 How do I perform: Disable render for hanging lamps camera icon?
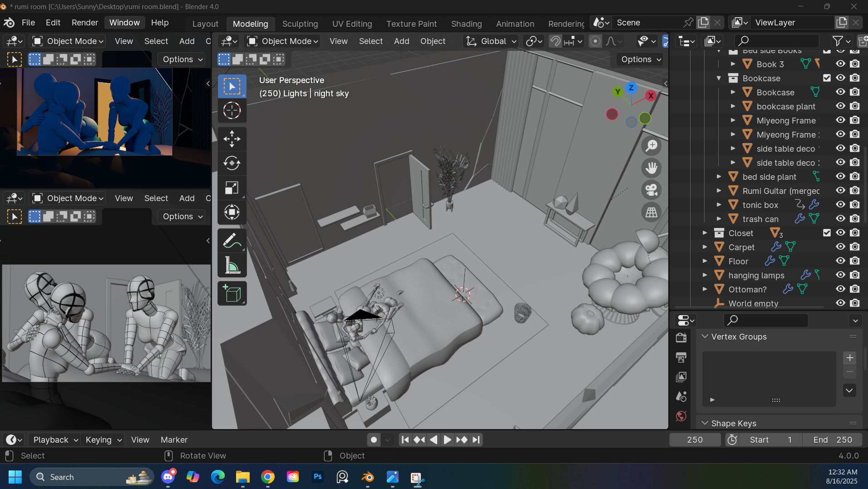[855, 275]
